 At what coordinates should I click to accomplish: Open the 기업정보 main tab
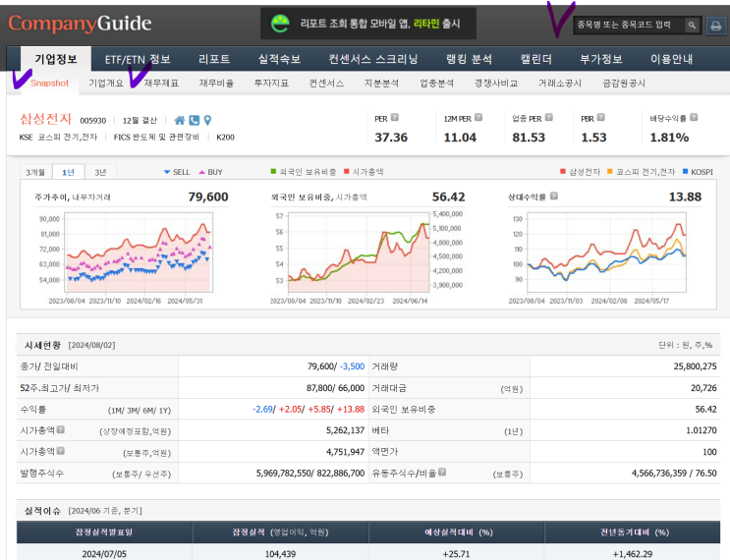tap(56, 59)
